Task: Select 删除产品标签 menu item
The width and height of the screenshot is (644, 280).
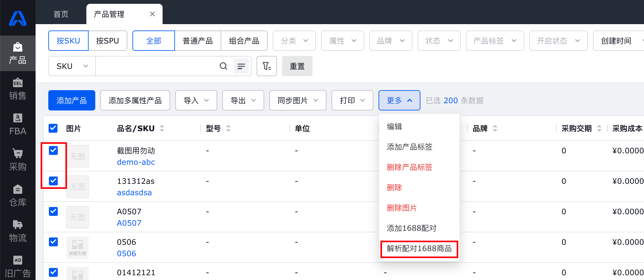Action: (x=419, y=167)
